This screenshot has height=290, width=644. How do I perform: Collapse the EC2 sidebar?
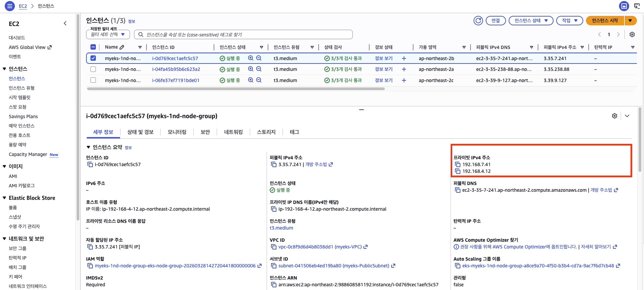pos(65,23)
